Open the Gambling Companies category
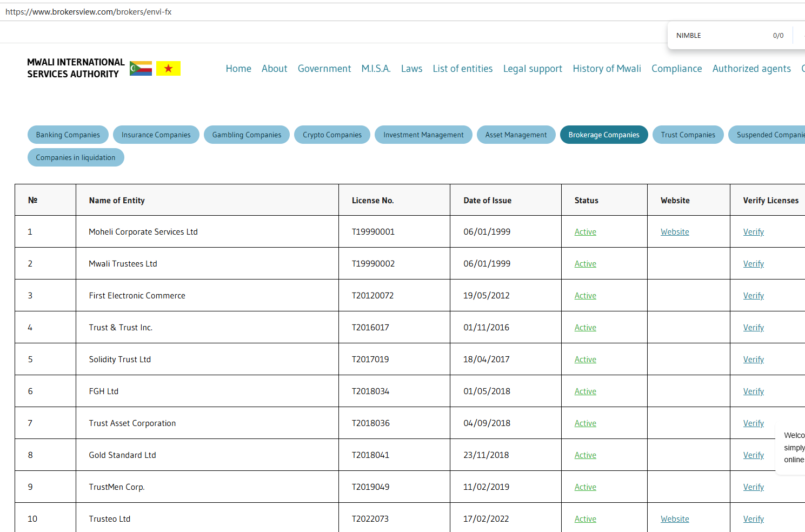Viewport: 805px width, 532px height. (x=247, y=135)
